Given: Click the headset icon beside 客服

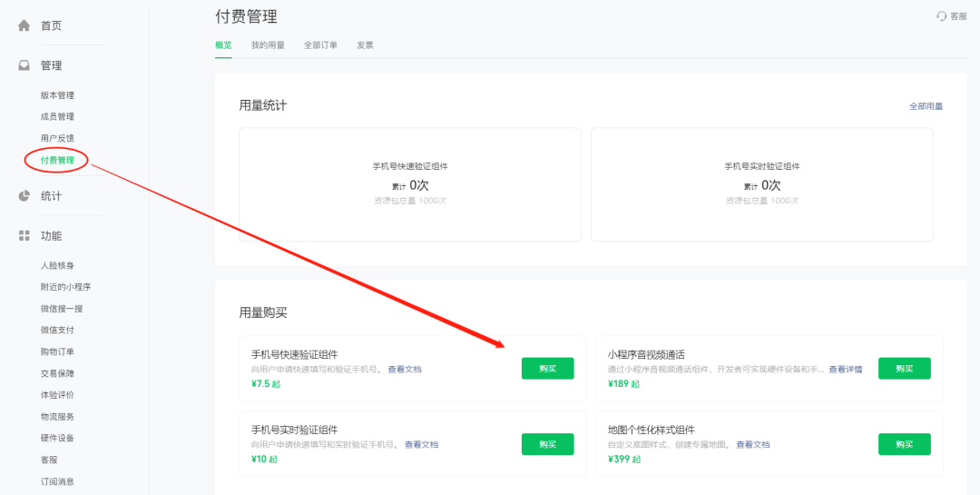Looking at the screenshot, I should (941, 16).
